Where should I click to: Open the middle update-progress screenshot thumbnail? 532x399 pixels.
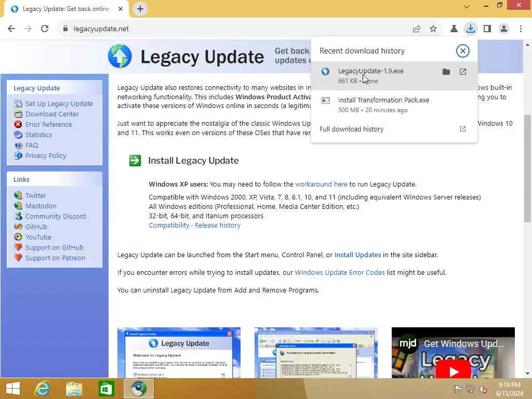[x=316, y=353]
